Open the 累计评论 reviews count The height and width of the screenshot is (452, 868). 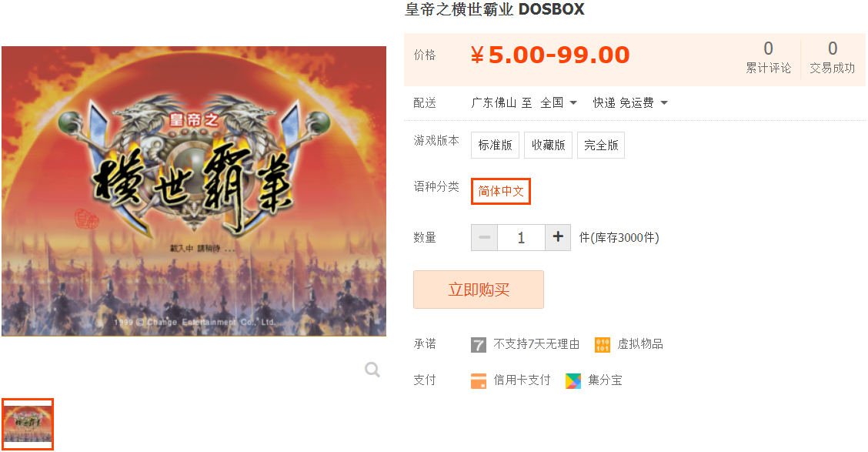tap(769, 58)
